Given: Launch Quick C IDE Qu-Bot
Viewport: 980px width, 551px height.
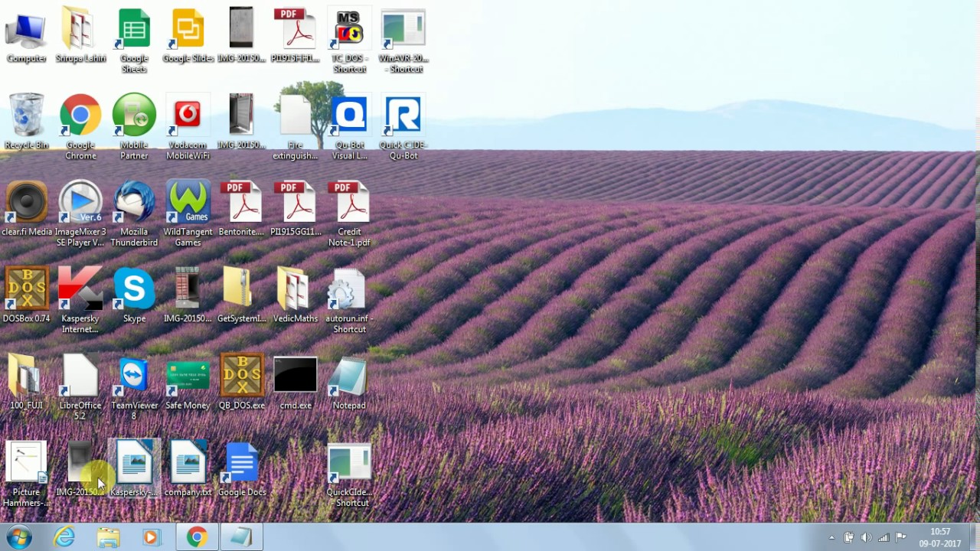Looking at the screenshot, I should pos(403,127).
